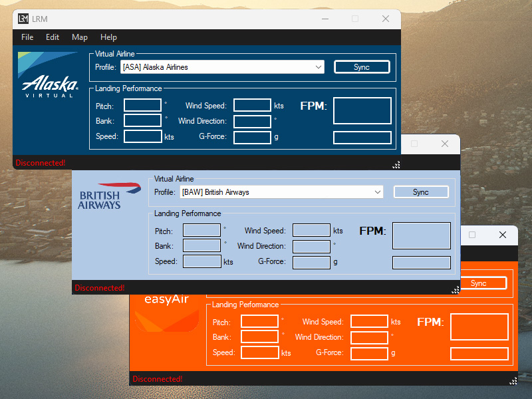Open the Map menu
This screenshot has width=532, height=399.
pyautogui.click(x=80, y=37)
